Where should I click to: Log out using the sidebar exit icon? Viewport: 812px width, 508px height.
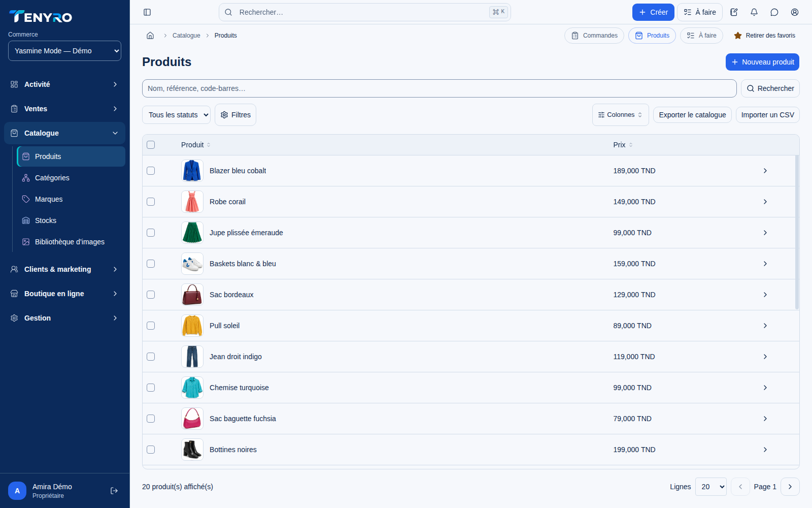pyautogui.click(x=114, y=491)
